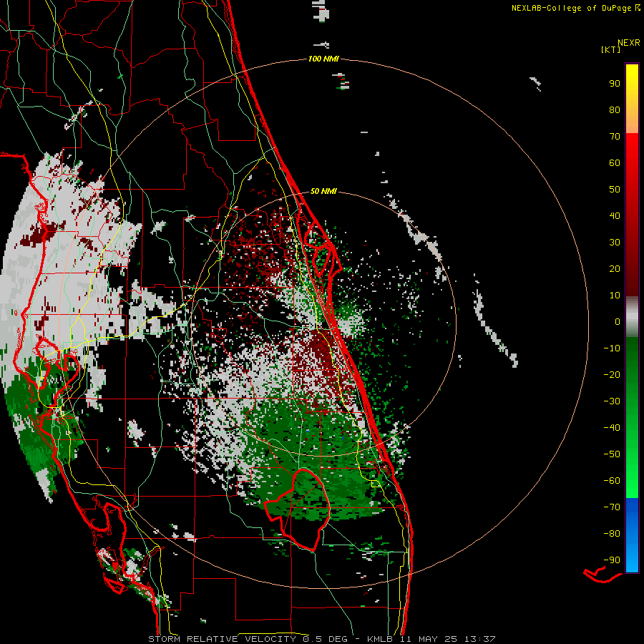The width and height of the screenshot is (644, 644).
Task: Click "0.5 DEG" in the bottom caption
Action: pos(325,639)
